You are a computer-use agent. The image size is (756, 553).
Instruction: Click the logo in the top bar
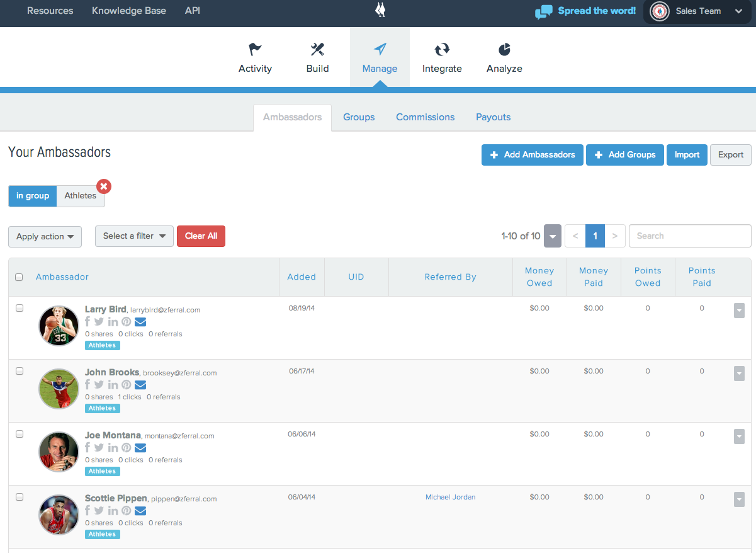380,10
